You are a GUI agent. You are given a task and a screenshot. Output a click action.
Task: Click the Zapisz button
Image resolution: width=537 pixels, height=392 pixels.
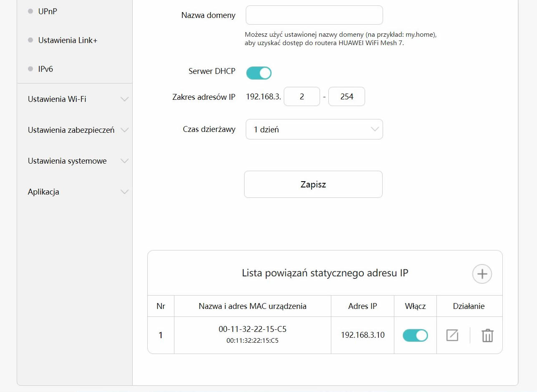[313, 184]
